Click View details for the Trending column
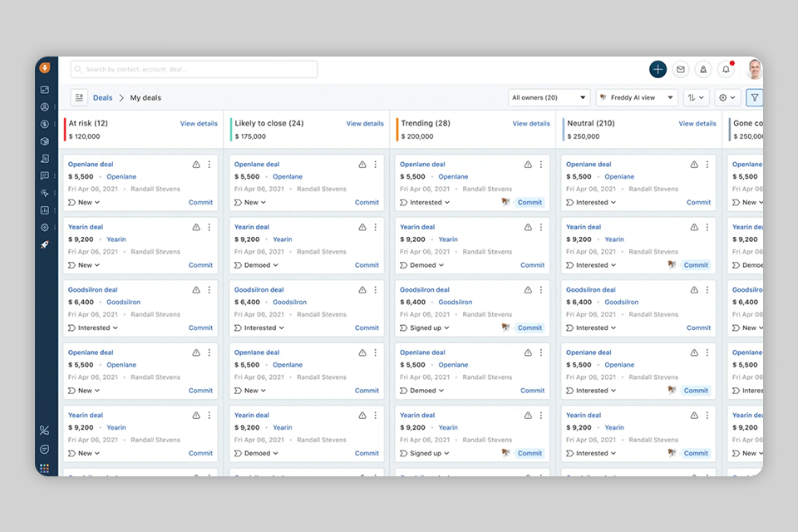798x532 pixels. [531, 123]
